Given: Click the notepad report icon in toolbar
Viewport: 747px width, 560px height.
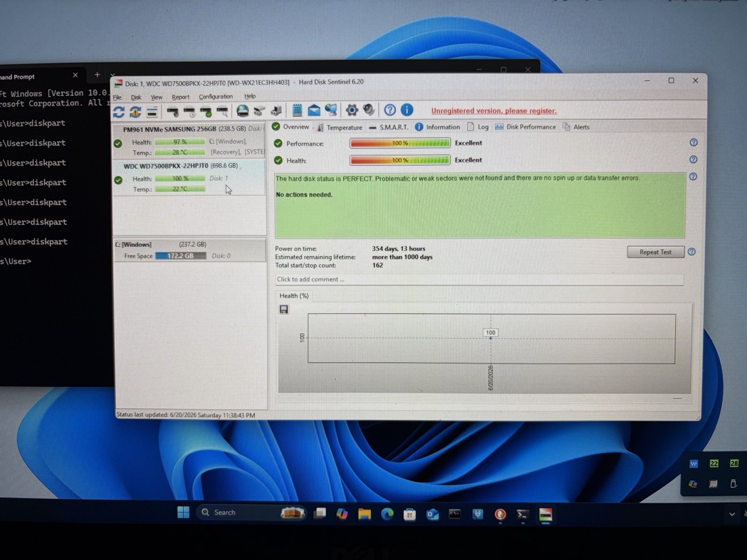Looking at the screenshot, I should [x=297, y=110].
